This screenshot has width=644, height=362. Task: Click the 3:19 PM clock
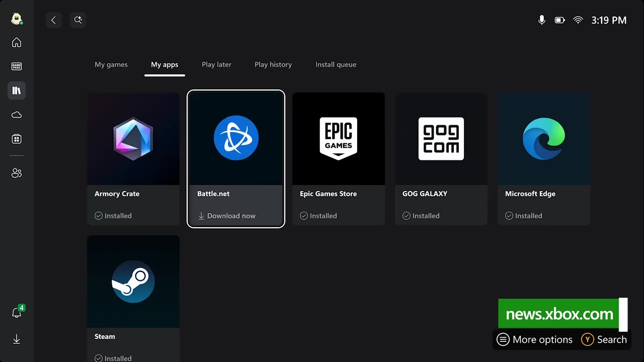click(609, 20)
